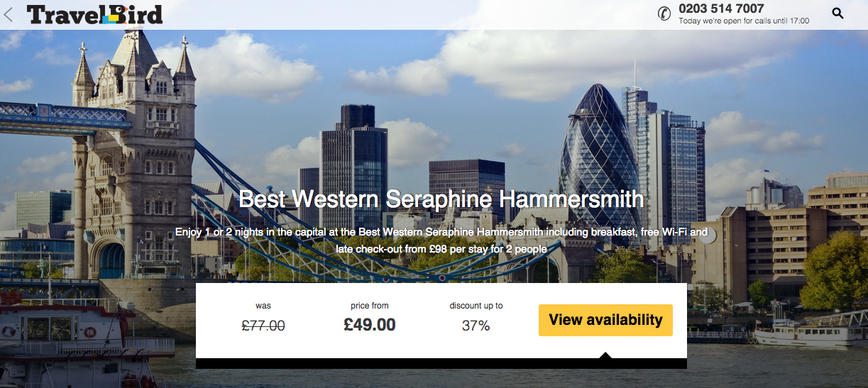The image size is (868, 388).
Task: Call the number 0203 514 7007
Action: [721, 9]
